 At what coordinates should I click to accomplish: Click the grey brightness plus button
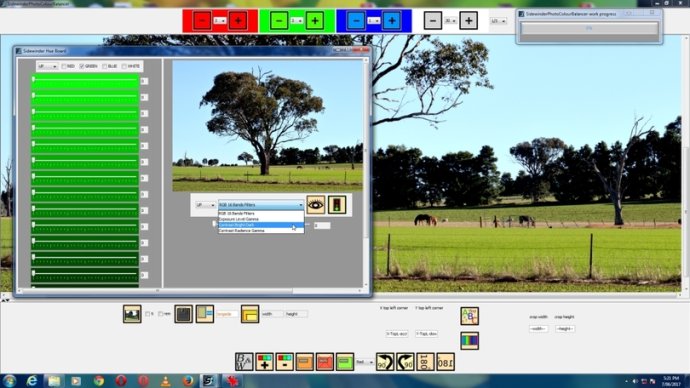468,21
